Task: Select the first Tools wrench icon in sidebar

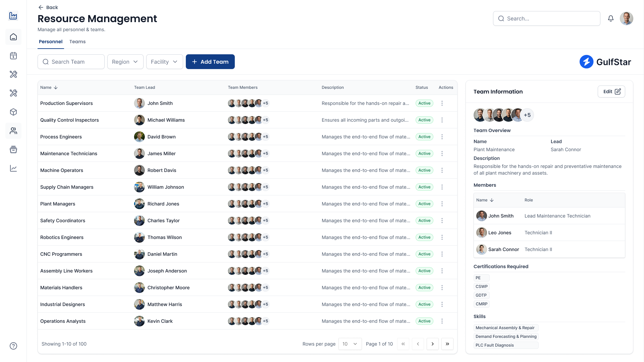Action: pos(13,74)
